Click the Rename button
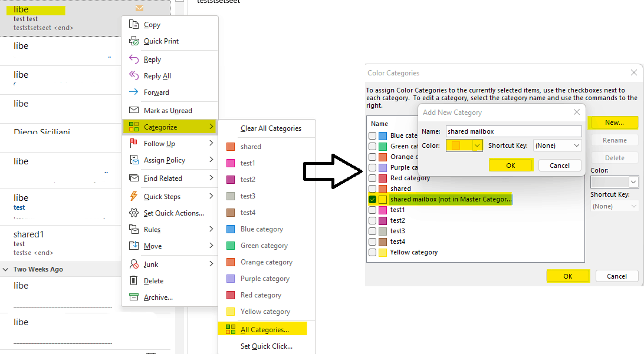This screenshot has width=644, height=354. (x=615, y=140)
